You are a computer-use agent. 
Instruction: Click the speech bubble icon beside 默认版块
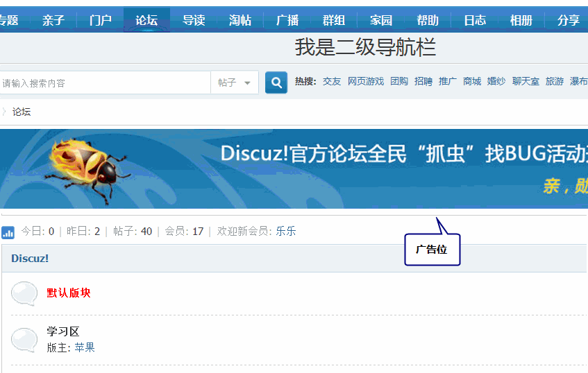pos(24,293)
